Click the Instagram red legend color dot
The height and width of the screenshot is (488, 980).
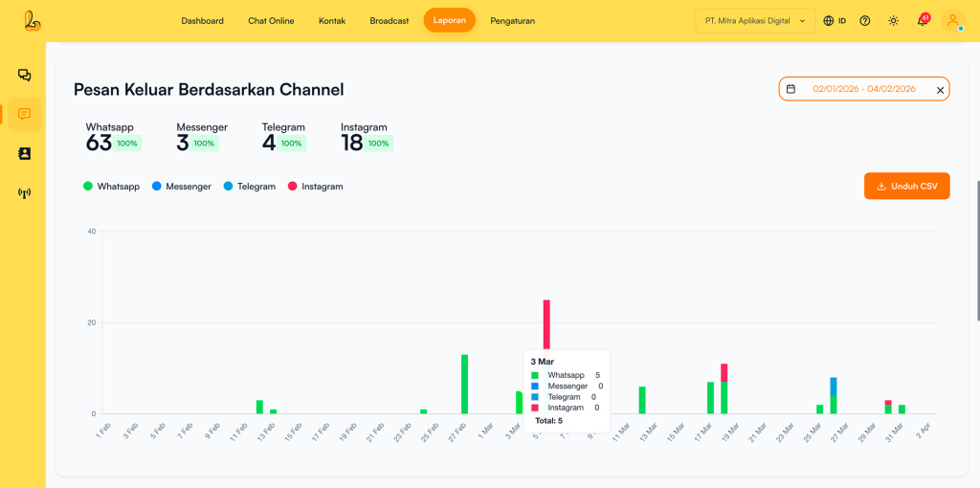[293, 187]
